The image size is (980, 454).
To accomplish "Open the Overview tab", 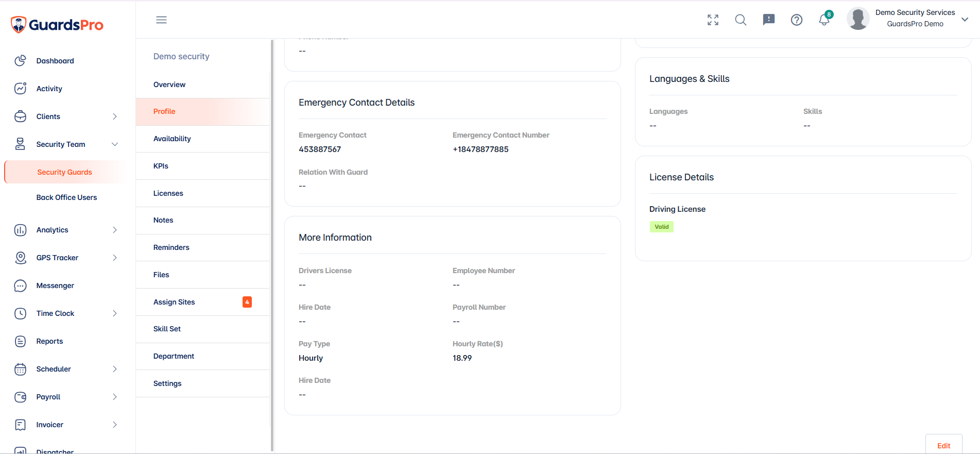I will point(202,85).
